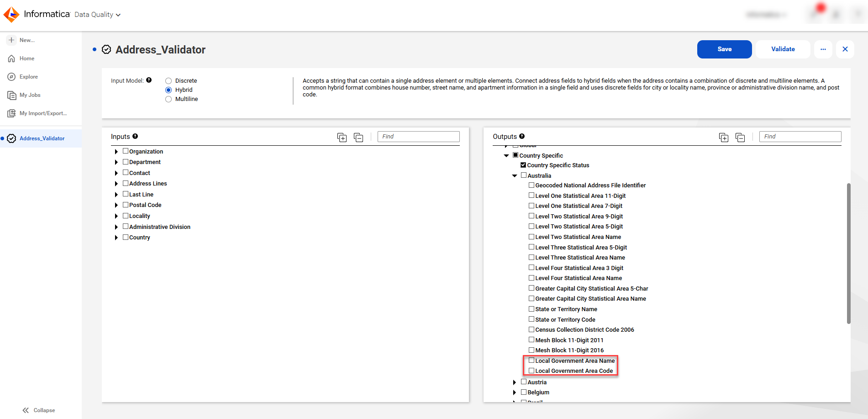Uncheck Country Specific Status checkbox

click(x=523, y=165)
